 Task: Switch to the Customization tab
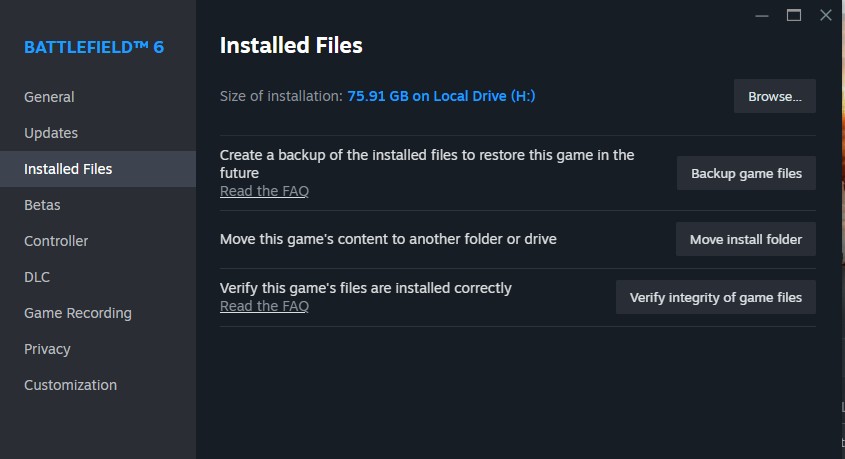(x=70, y=385)
